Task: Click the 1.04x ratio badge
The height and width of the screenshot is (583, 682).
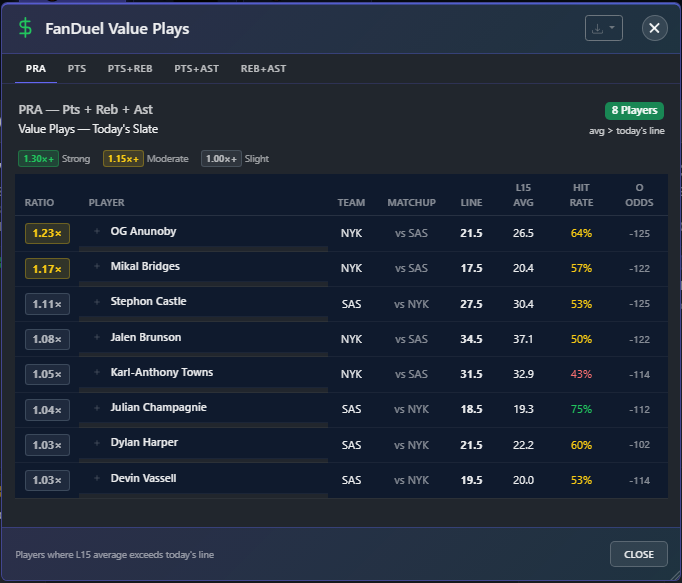Action: (47, 410)
